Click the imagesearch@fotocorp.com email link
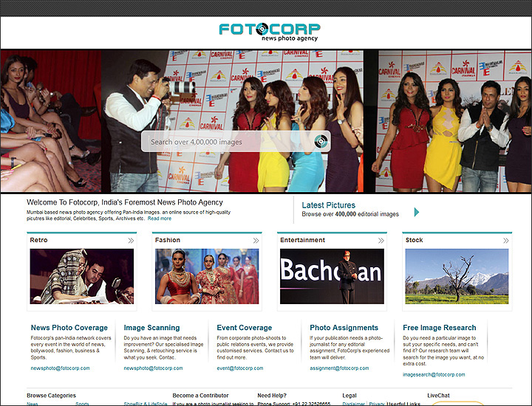The width and height of the screenshot is (532, 406). 434,374
